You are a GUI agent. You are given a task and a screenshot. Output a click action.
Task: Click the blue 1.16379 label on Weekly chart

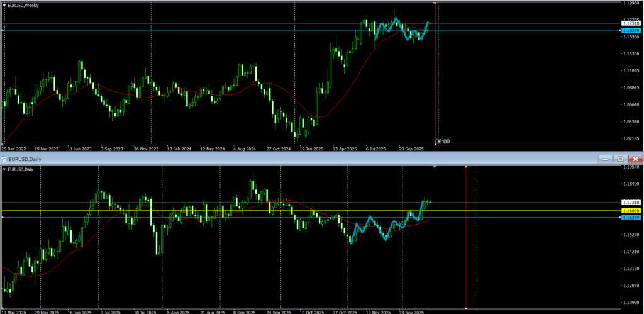(630, 30)
